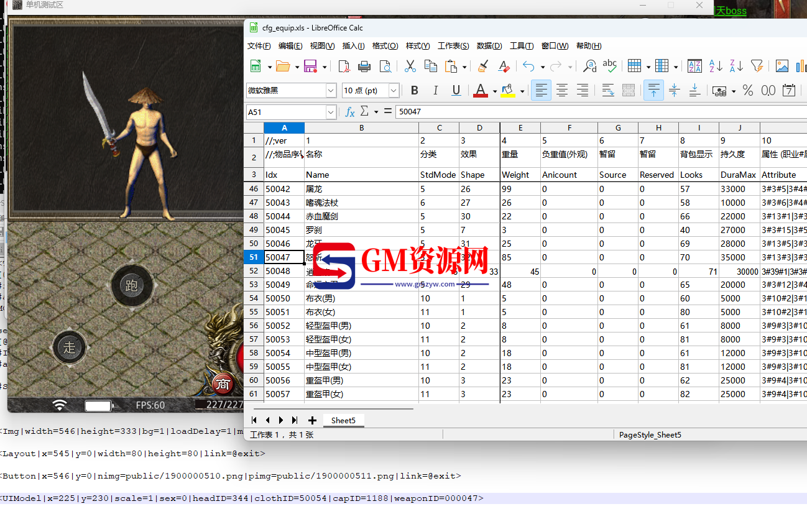Screen dimensions: 807x532
Task: Go to the last sheet tab
Action: 295,421
